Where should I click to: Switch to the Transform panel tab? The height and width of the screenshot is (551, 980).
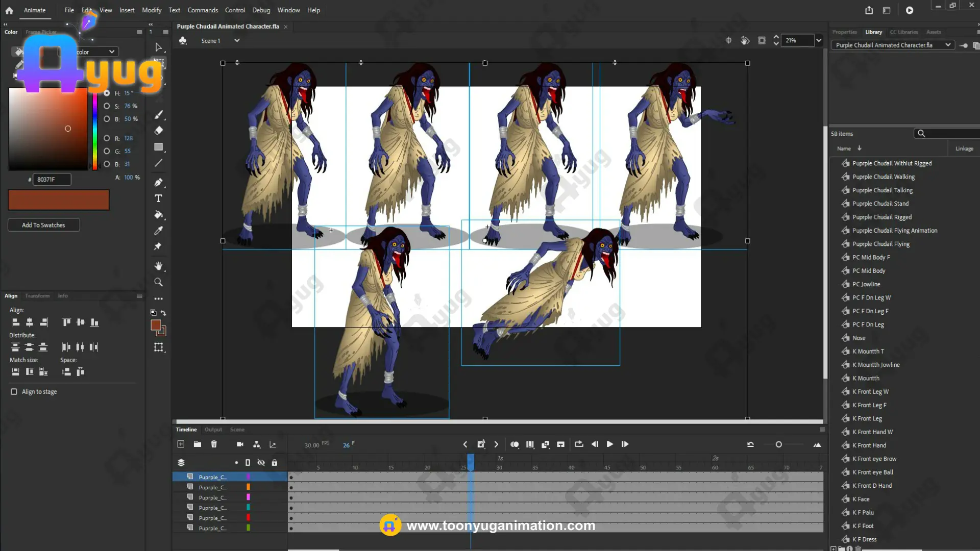point(37,296)
